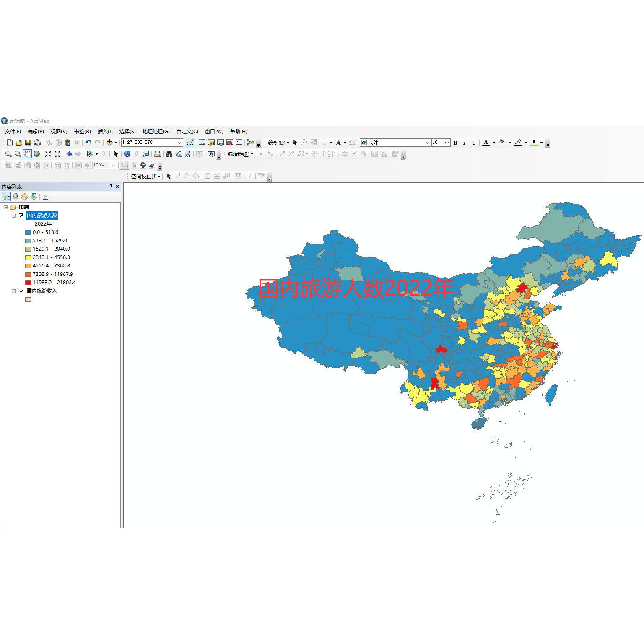Click the Go To XY tool

188,154
